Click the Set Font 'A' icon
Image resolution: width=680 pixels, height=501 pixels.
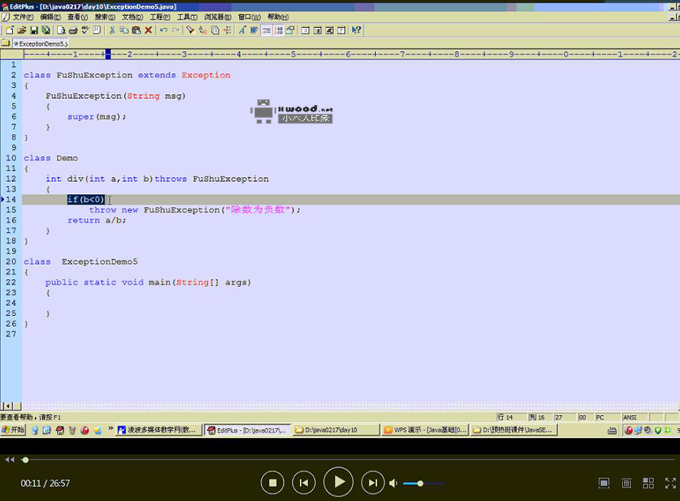pyautogui.click(x=242, y=30)
